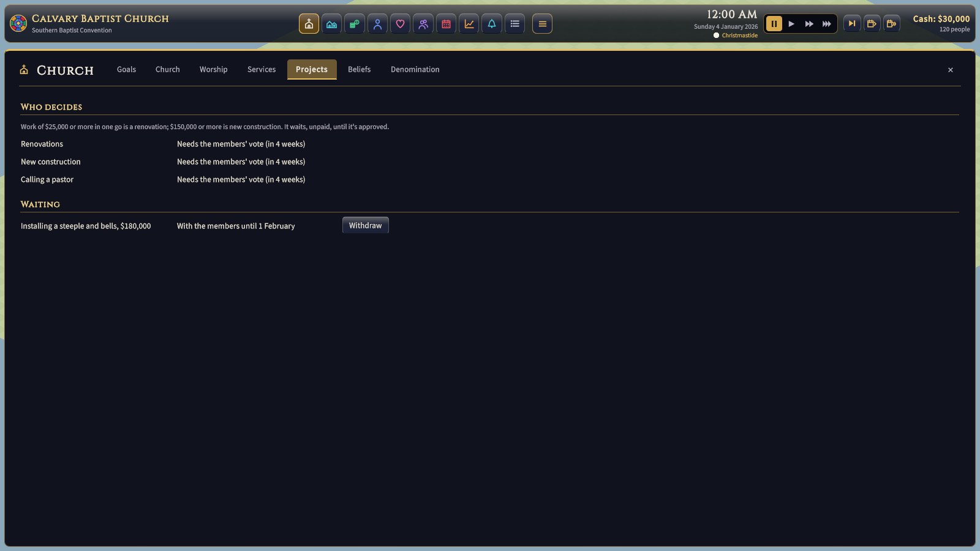Open the red calendar icon

click(446, 24)
